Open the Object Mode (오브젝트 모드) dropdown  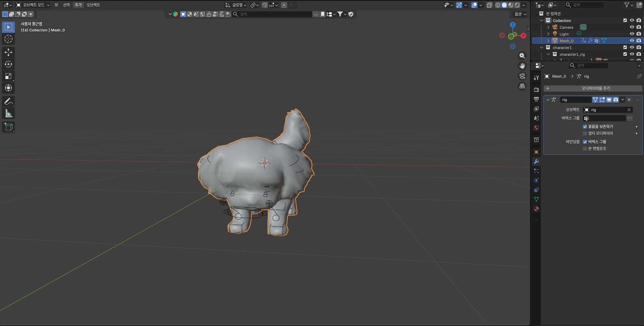click(33, 5)
